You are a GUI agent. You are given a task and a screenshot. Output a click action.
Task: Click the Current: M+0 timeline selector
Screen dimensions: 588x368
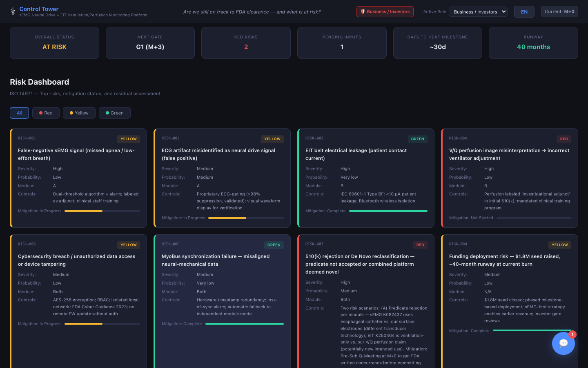point(559,12)
